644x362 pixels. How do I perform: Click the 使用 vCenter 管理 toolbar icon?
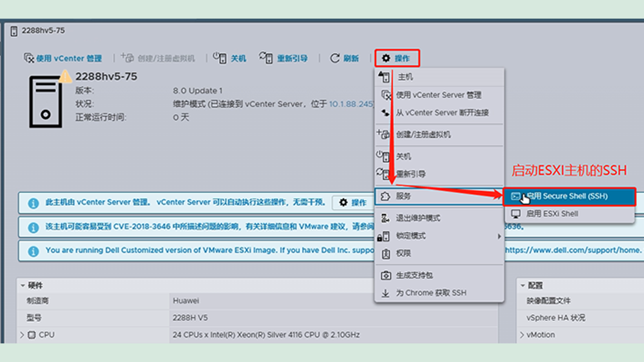click(29, 58)
